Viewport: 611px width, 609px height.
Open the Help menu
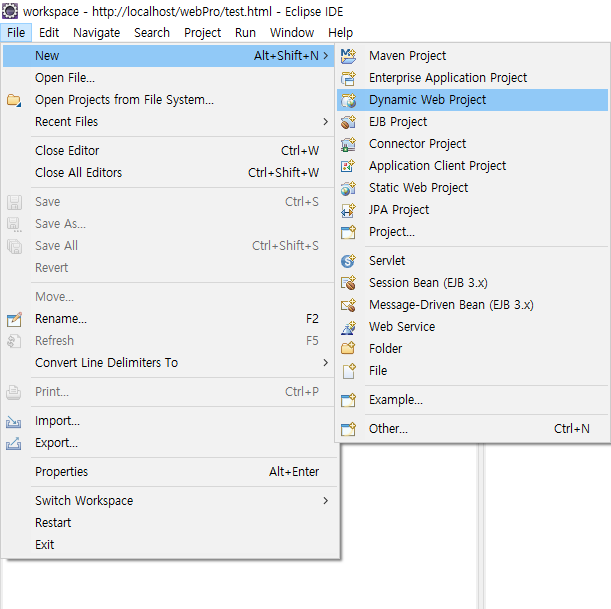point(340,32)
